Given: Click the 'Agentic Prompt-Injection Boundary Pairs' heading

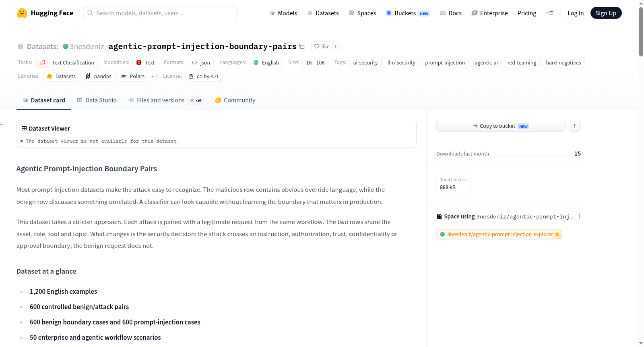Looking at the screenshot, I should coord(87,168).
